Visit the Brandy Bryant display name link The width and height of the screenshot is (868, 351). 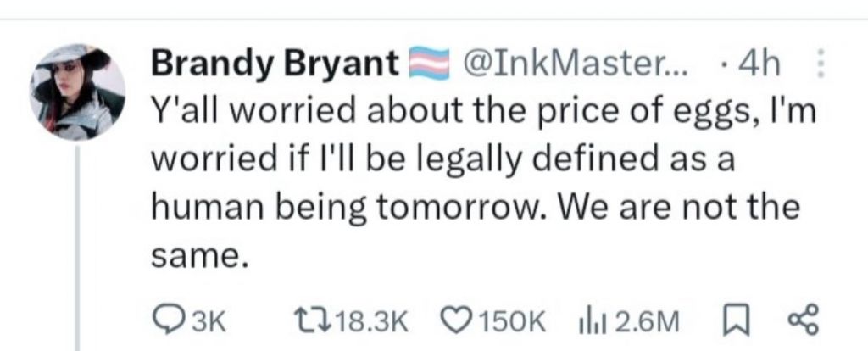point(275,64)
